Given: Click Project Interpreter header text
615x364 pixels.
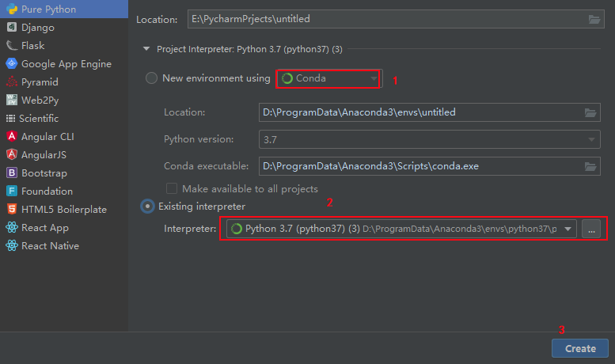Looking at the screenshot, I should pyautogui.click(x=249, y=49).
